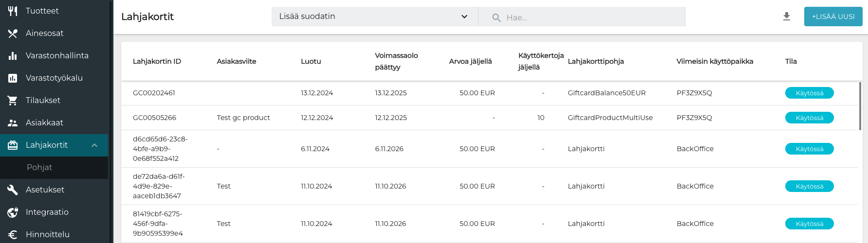Sort by Arvoa jäljellä column header
The height and width of the screenshot is (243, 868).
[x=470, y=61]
